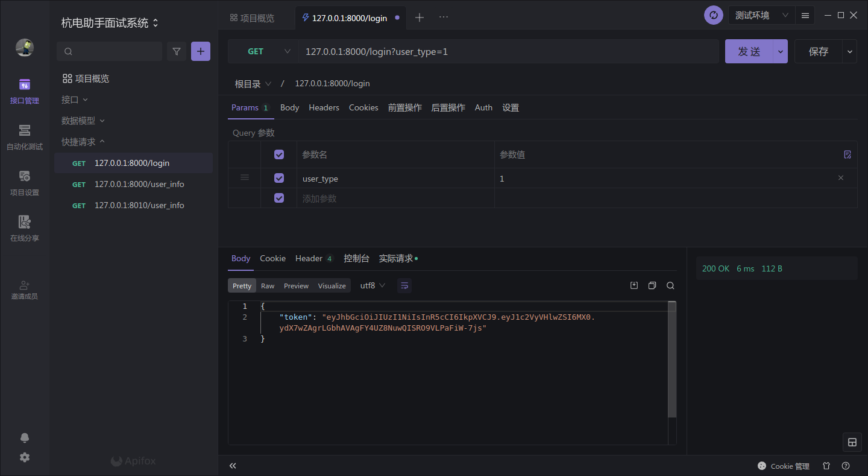This screenshot has height=476, width=868.
Task: Click the request URL input field
Action: (509, 52)
